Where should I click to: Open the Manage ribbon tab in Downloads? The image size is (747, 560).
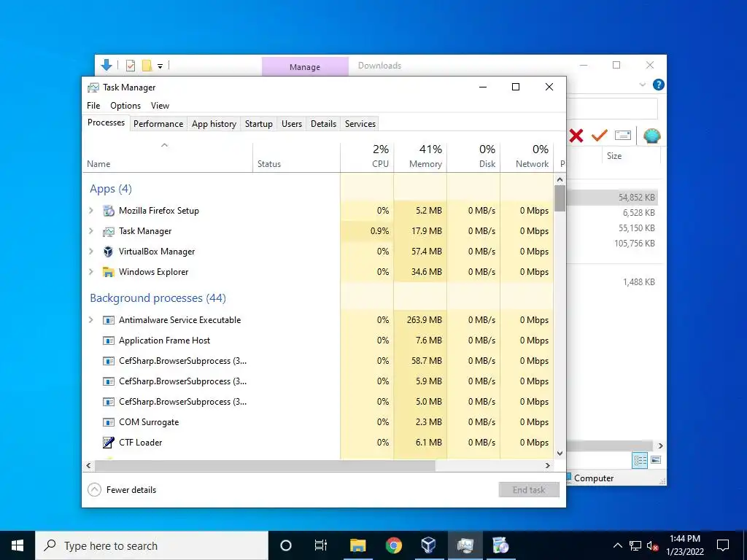pyautogui.click(x=305, y=66)
